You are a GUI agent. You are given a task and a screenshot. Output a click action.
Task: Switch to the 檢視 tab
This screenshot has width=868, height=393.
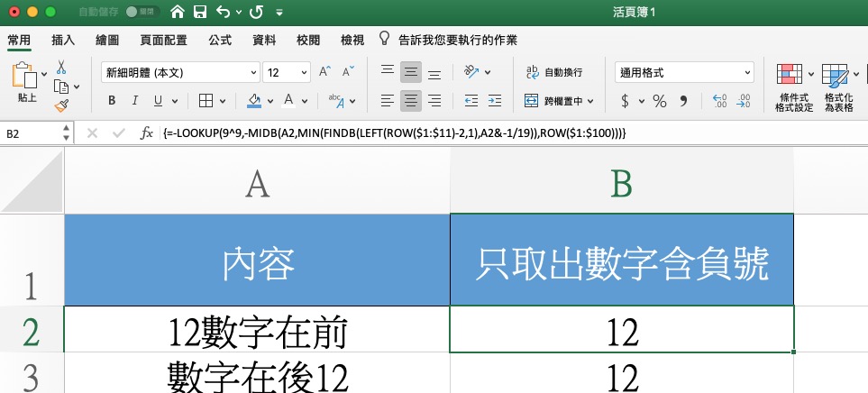(352, 40)
